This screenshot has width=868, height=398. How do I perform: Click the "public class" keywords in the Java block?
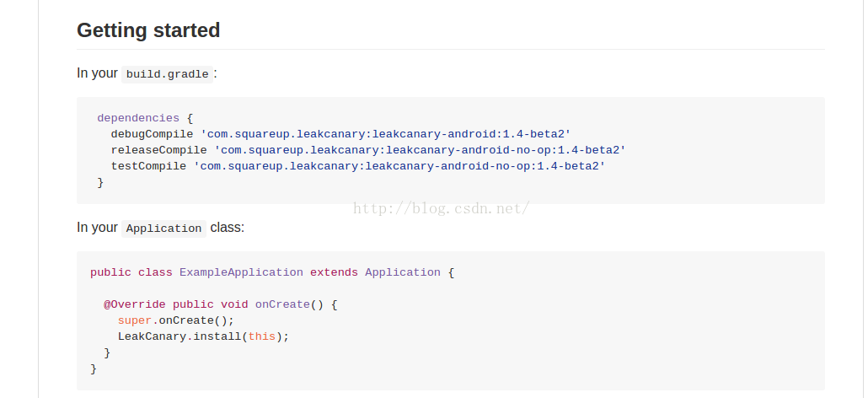(131, 272)
